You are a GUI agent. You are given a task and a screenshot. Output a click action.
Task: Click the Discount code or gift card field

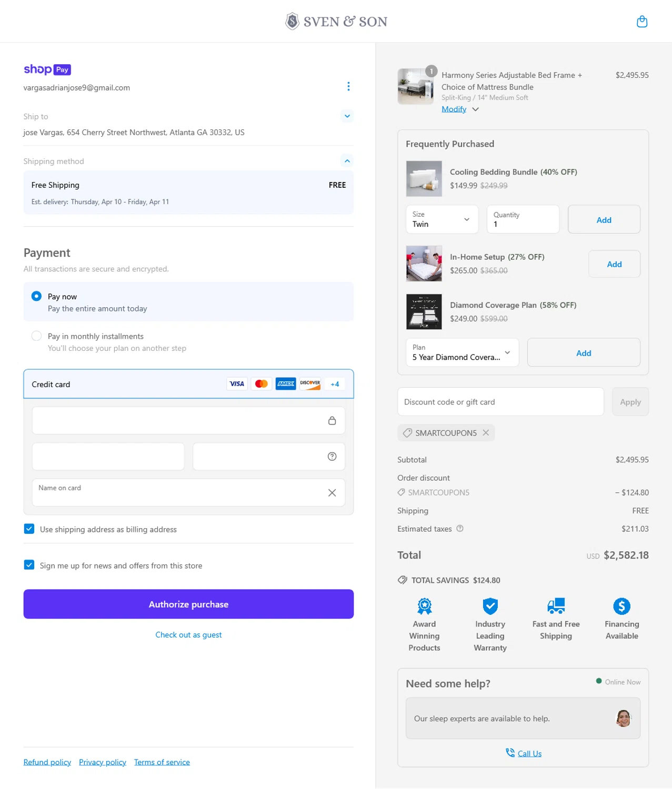pyautogui.click(x=500, y=402)
